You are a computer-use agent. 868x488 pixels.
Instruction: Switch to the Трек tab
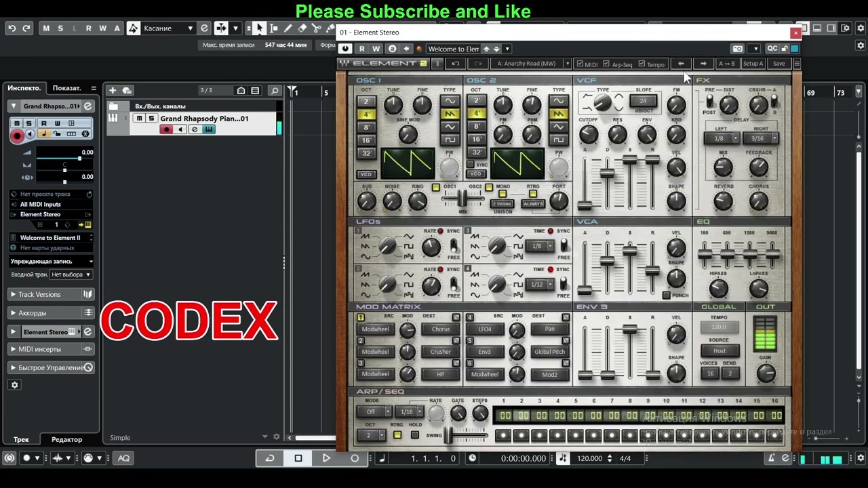pyautogui.click(x=21, y=439)
